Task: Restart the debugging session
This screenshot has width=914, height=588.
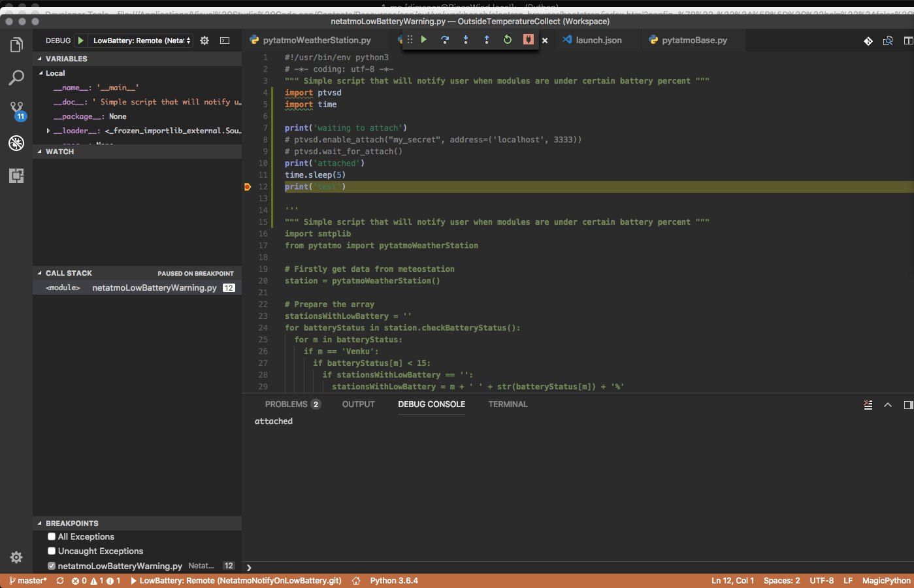Action: coord(507,39)
